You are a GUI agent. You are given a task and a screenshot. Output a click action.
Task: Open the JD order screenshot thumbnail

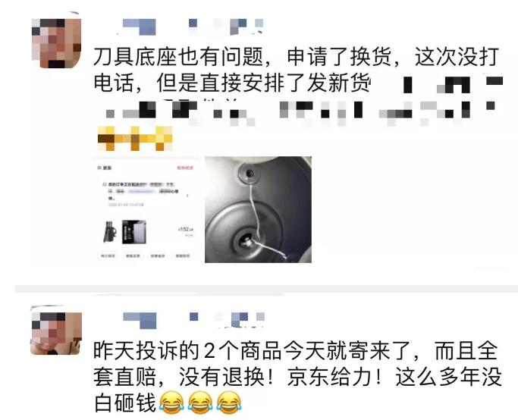(146, 209)
